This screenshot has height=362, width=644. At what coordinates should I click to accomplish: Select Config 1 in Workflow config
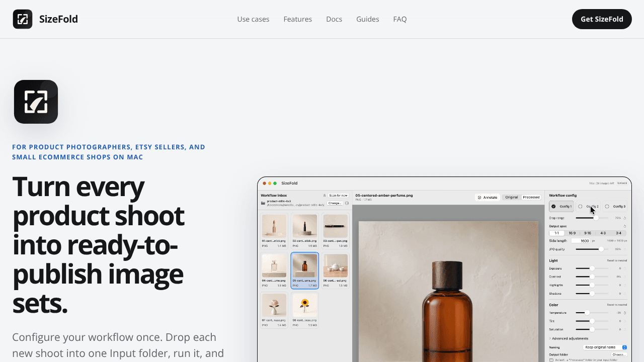(x=561, y=206)
